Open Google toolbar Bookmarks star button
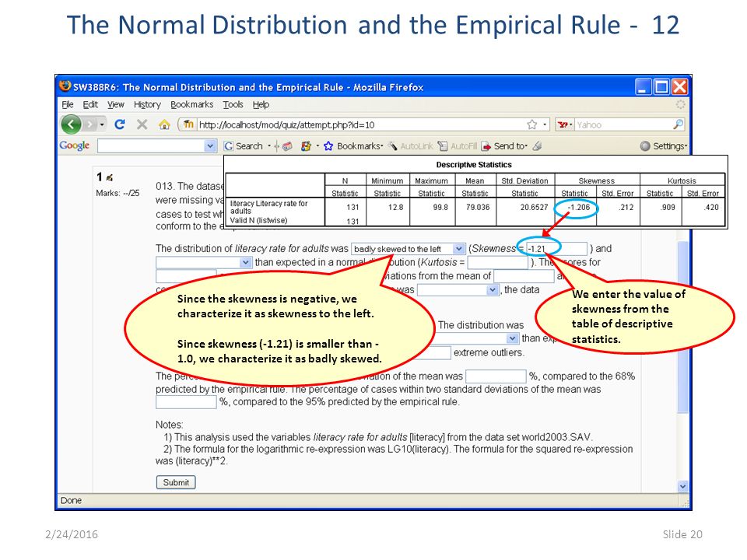 pyautogui.click(x=353, y=146)
